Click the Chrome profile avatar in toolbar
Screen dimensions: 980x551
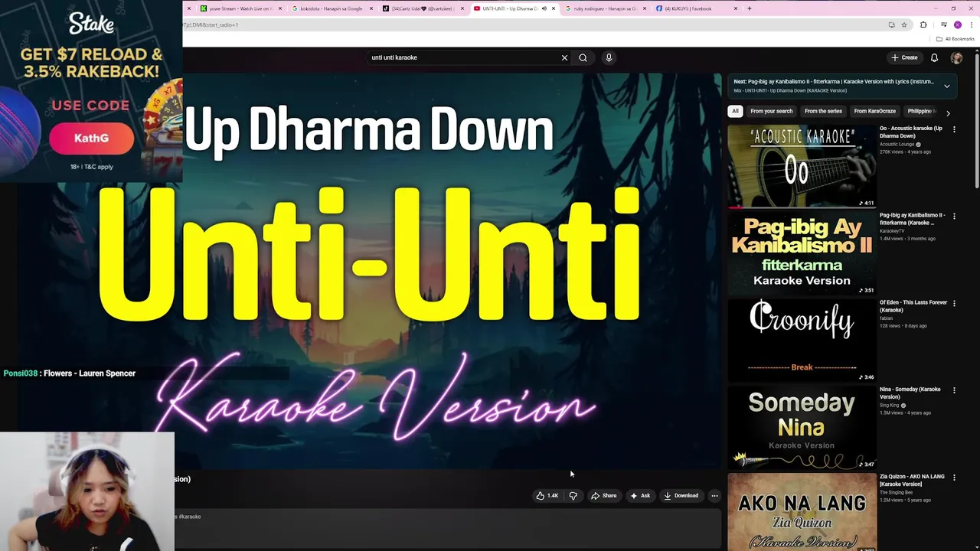tap(957, 24)
